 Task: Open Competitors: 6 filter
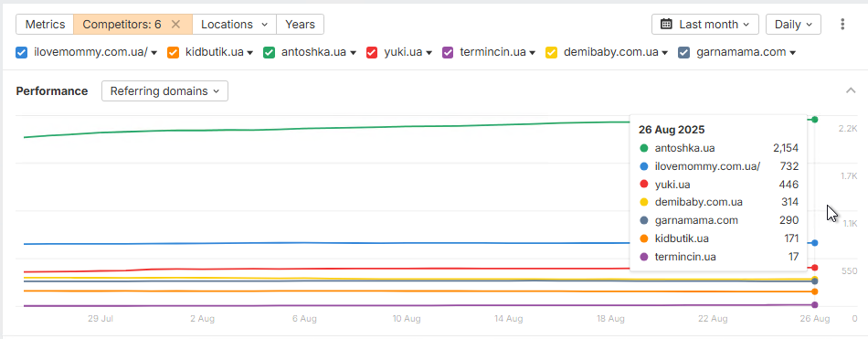(x=122, y=25)
